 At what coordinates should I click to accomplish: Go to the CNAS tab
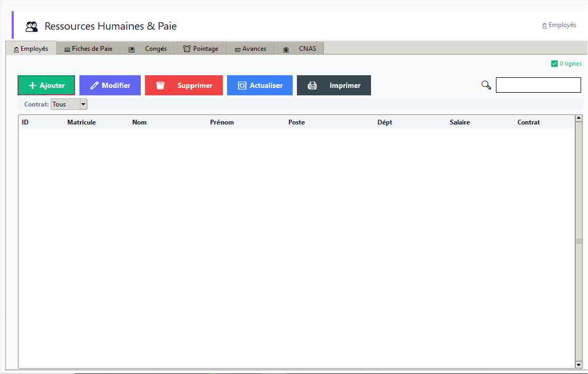click(x=299, y=48)
